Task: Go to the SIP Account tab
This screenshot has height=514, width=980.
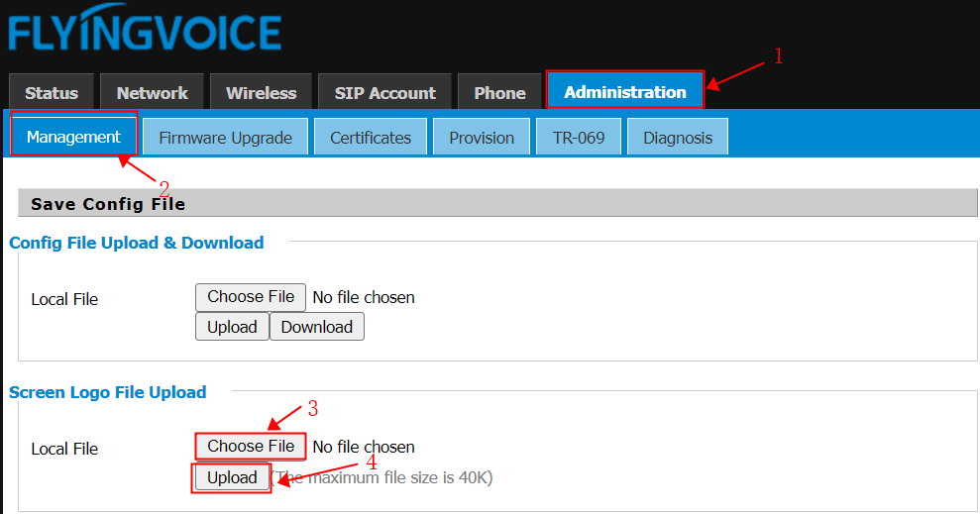Action: [384, 92]
